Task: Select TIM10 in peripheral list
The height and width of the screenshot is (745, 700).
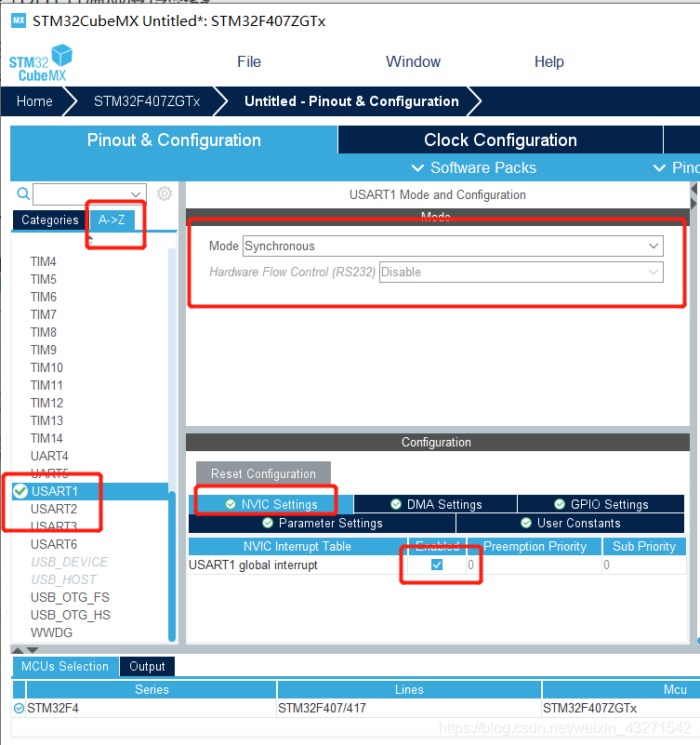Action: coord(46,367)
